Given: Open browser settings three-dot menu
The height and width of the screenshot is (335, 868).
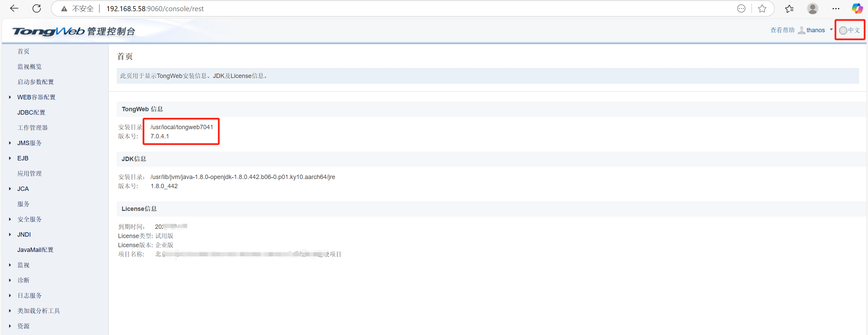Looking at the screenshot, I should [836, 8].
